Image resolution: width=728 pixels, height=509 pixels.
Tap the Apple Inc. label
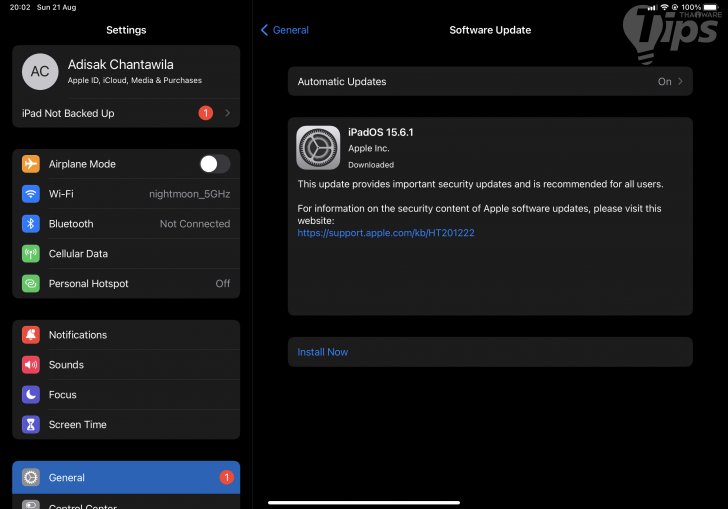point(369,148)
